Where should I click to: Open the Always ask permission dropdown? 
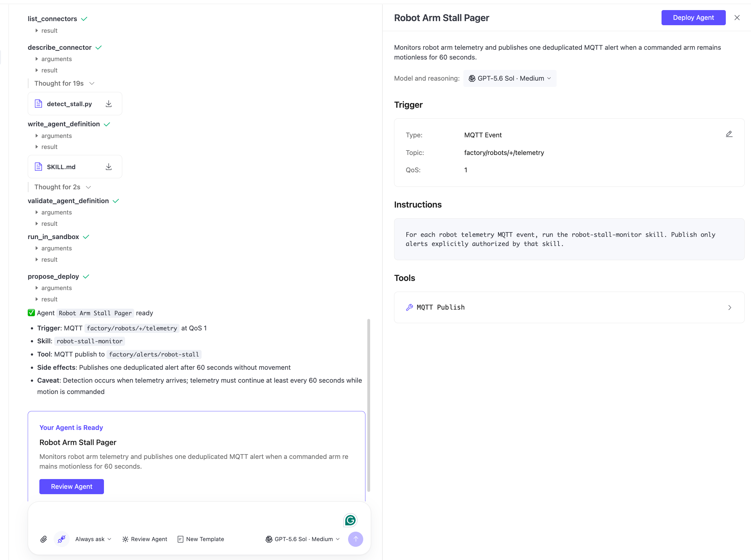93,539
